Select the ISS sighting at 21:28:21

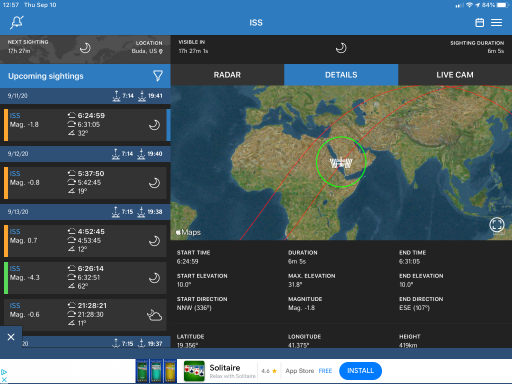point(85,315)
